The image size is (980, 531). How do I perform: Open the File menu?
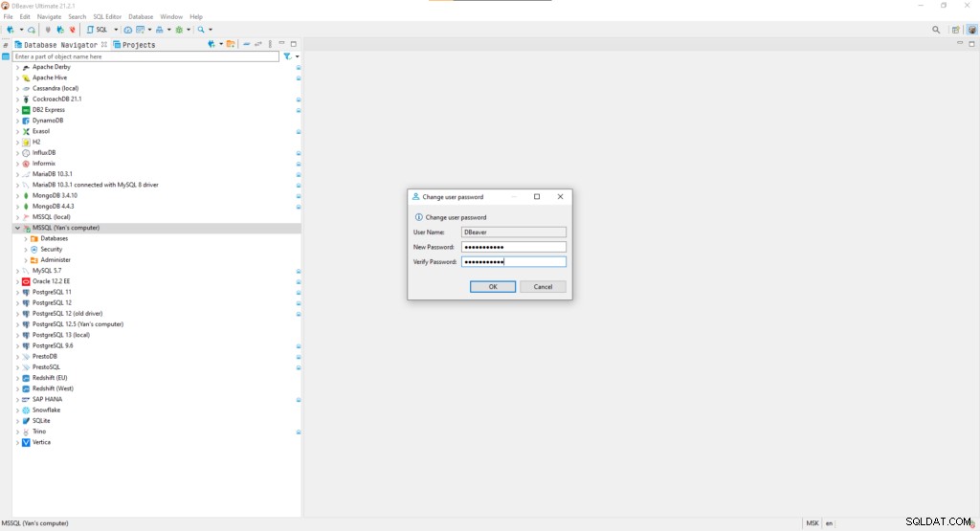pyautogui.click(x=8, y=17)
